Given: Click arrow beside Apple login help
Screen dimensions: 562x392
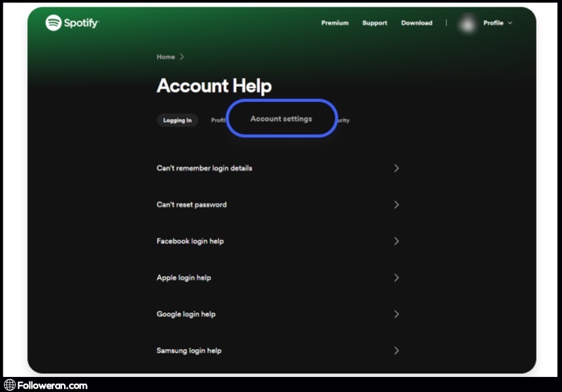Looking at the screenshot, I should [x=396, y=278].
